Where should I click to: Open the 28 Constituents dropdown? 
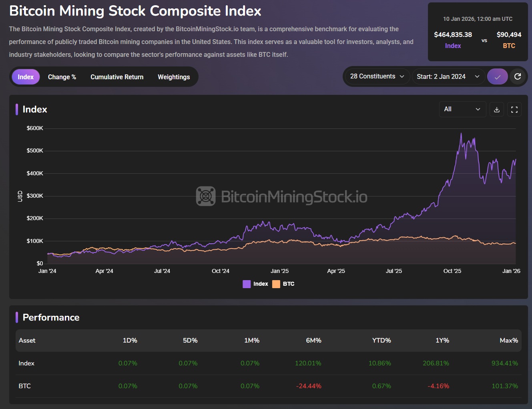click(x=377, y=76)
